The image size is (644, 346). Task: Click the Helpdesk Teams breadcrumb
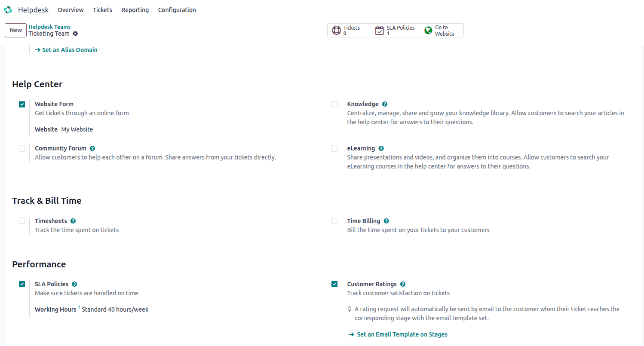tap(49, 26)
